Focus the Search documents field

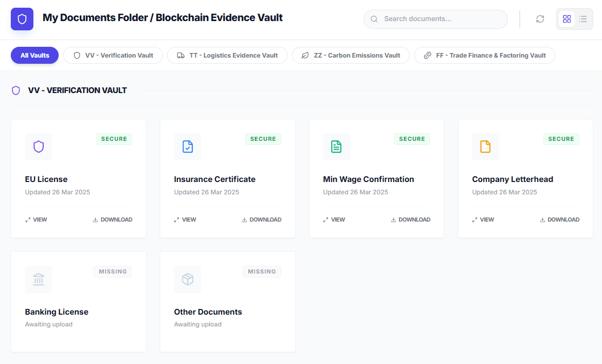coord(435,19)
